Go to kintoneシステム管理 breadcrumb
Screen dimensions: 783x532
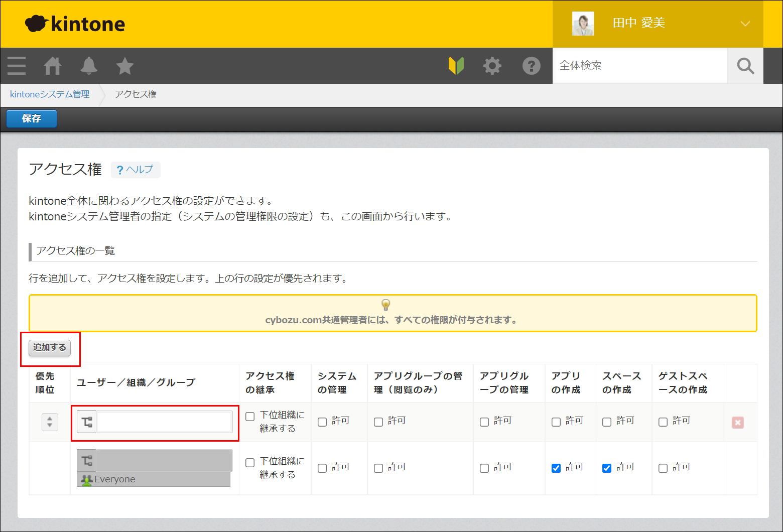pos(50,94)
